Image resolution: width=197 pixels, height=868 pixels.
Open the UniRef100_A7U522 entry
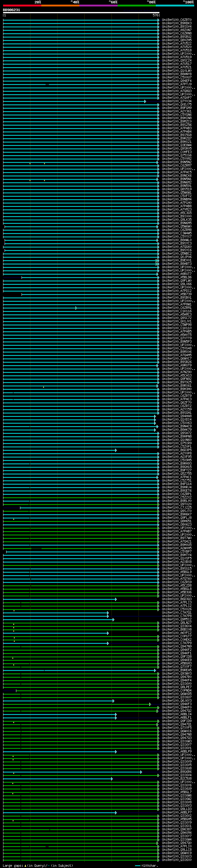(177, 43)
